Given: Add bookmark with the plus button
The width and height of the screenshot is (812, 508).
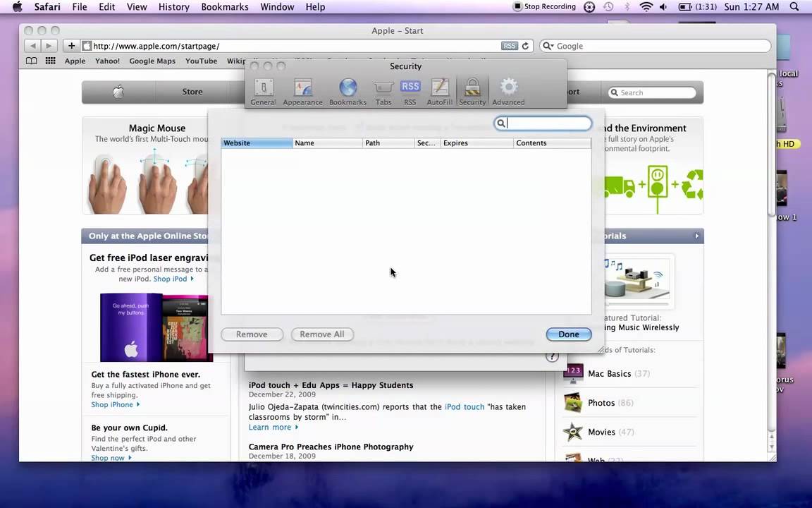Looking at the screenshot, I should click(71, 46).
